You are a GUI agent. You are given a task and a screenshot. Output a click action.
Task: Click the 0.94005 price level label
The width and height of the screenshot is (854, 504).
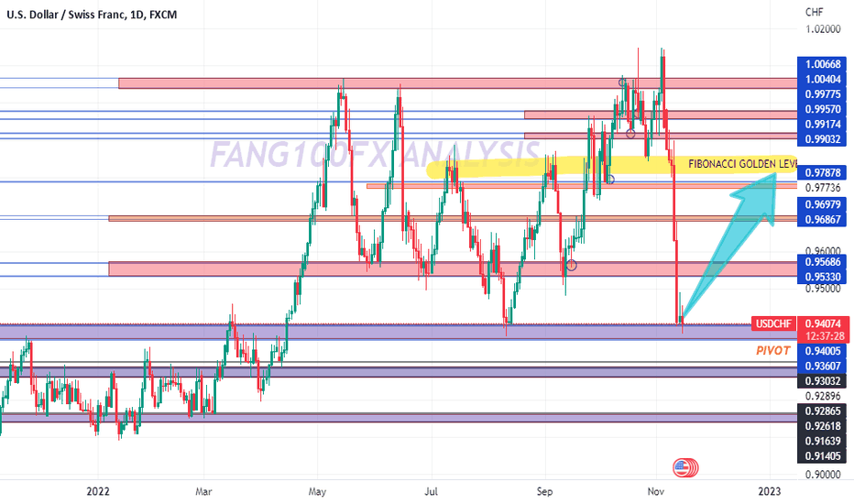[823, 351]
